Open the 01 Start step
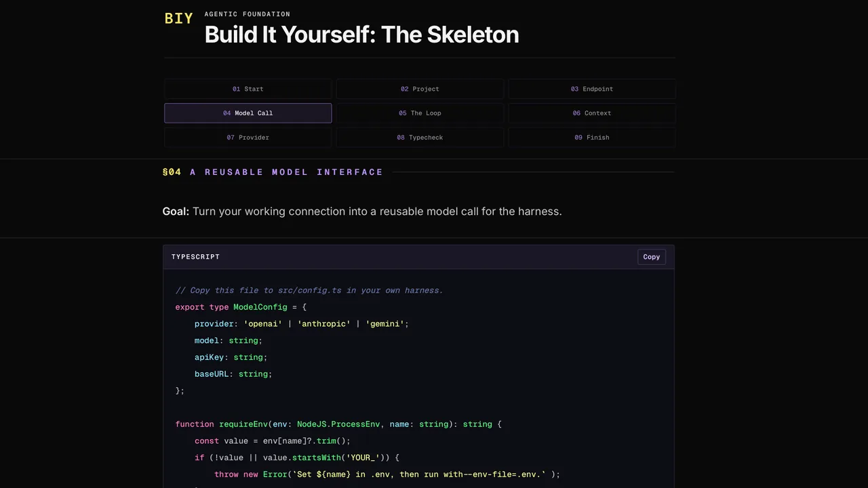This screenshot has height=488, width=868. pyautogui.click(x=248, y=89)
